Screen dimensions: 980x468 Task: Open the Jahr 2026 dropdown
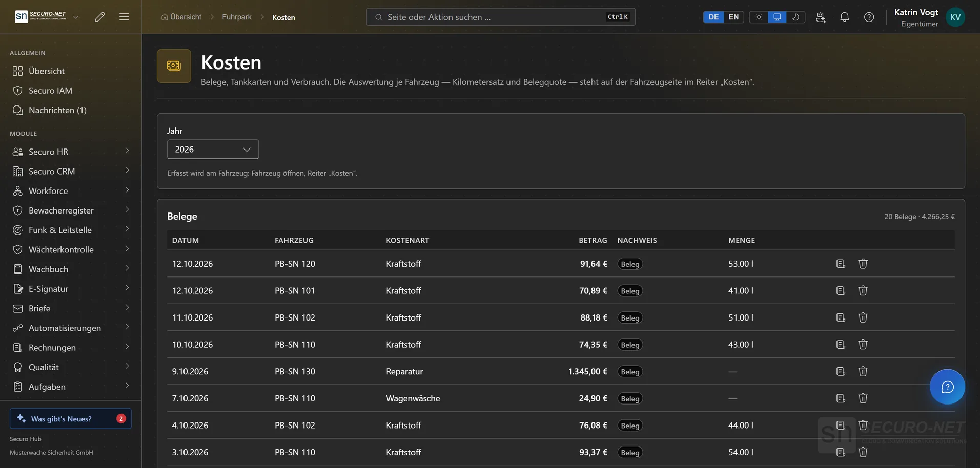click(x=213, y=150)
